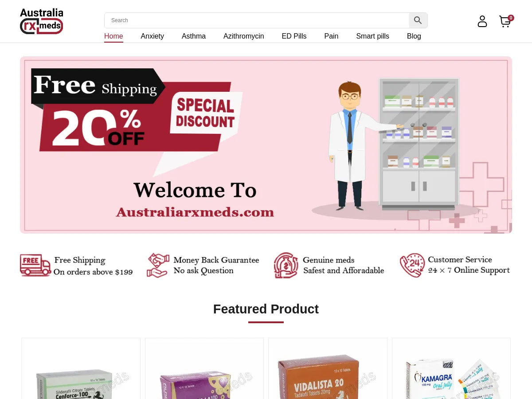Open the ED Pills menu
Screen dimensions: 532x399
[294, 36]
